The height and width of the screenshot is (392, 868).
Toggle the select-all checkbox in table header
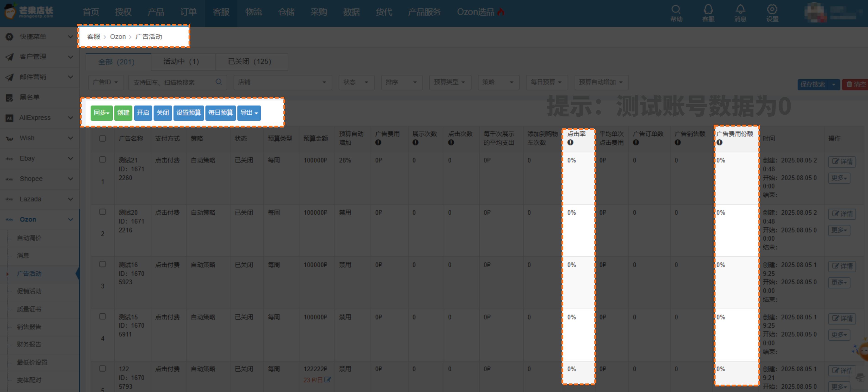102,139
